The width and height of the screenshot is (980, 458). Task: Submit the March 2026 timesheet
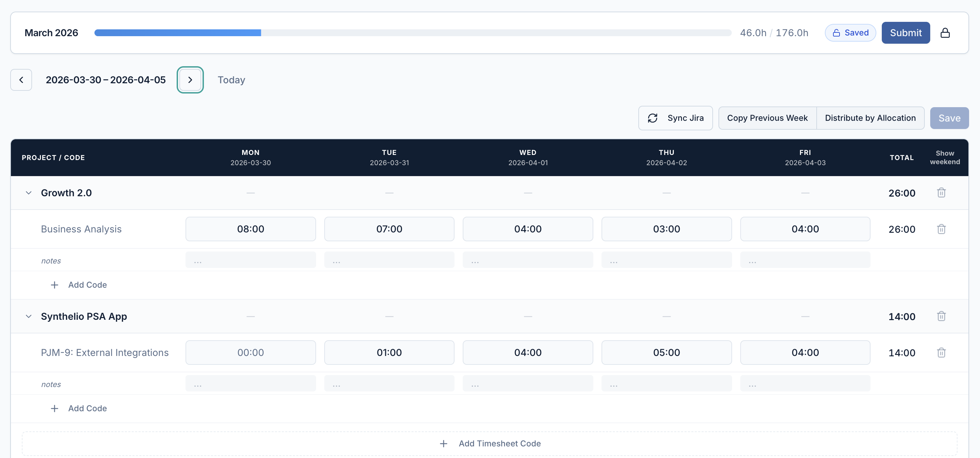pos(905,33)
